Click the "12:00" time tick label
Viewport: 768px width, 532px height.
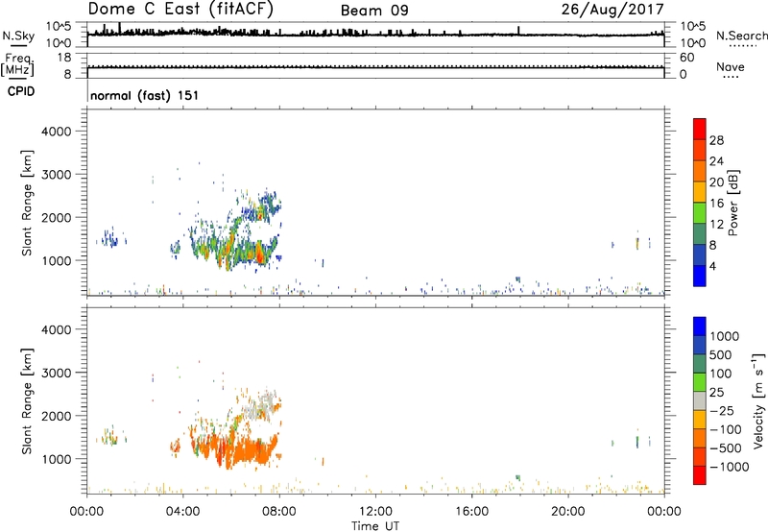375,512
